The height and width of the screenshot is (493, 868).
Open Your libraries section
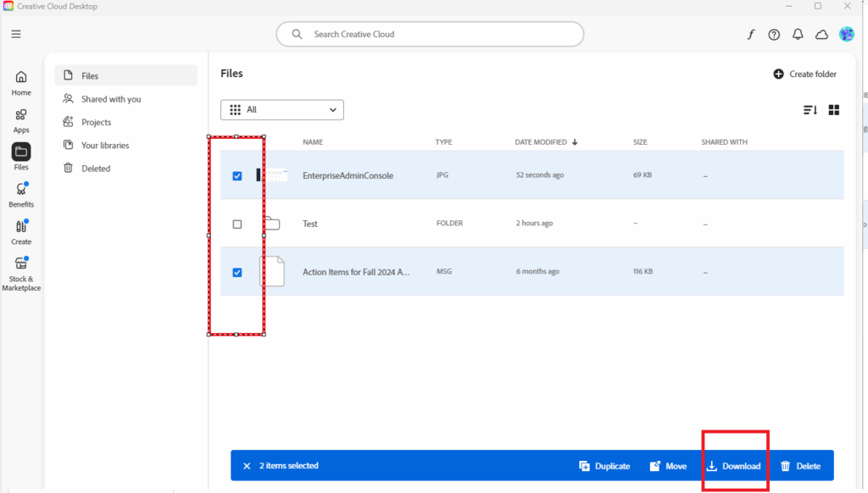pyautogui.click(x=105, y=145)
